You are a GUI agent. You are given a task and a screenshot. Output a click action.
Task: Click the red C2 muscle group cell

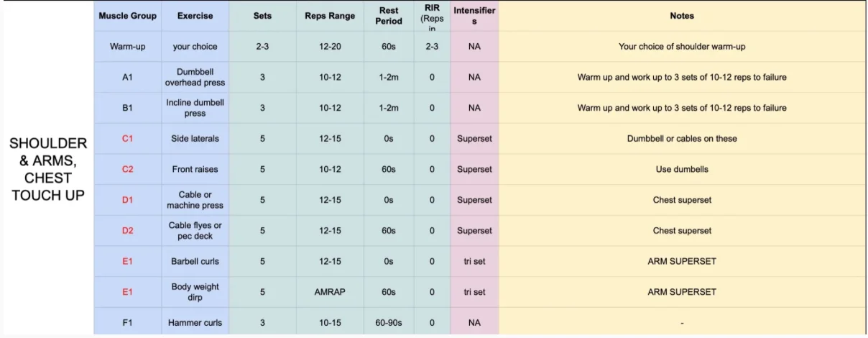click(127, 169)
